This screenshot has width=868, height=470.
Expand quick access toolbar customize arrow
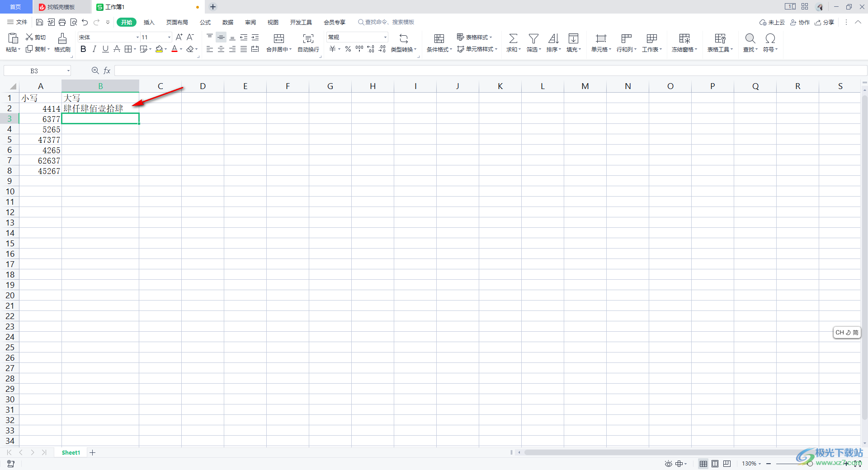click(x=108, y=22)
